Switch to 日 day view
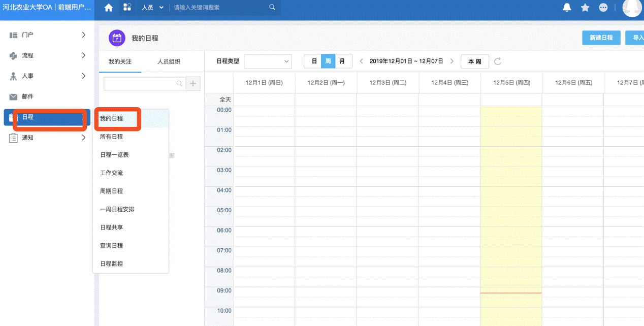Viewport: 644px width, 326px height. [x=314, y=60]
